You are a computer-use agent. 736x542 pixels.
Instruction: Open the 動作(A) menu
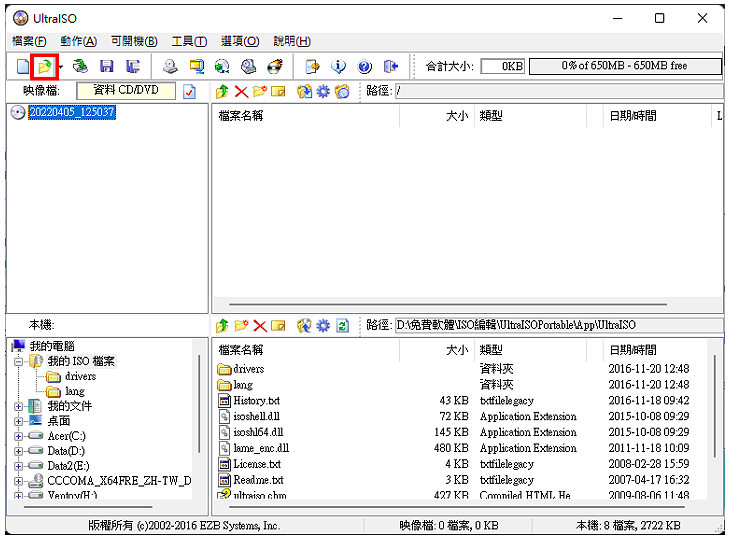point(78,41)
